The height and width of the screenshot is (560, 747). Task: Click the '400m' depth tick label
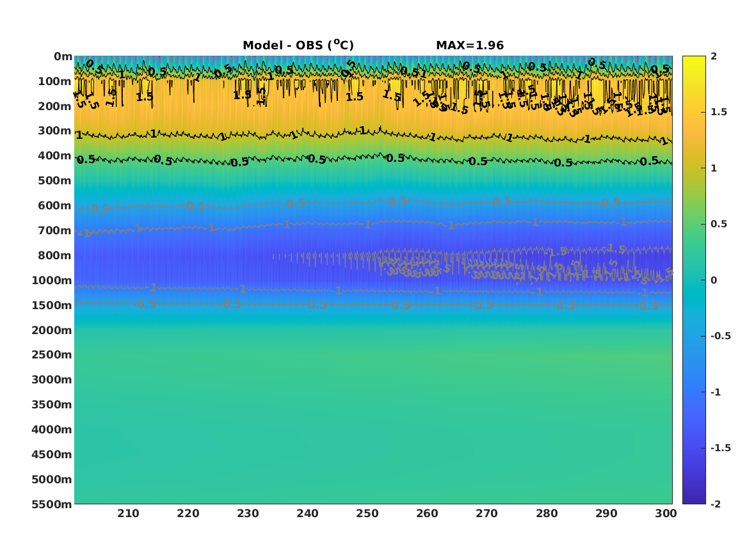(x=55, y=156)
